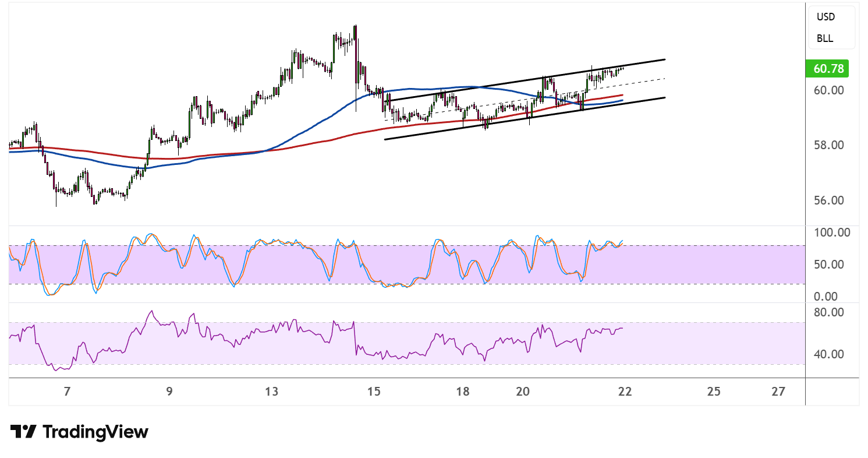Viewport: 868px width, 458px height.
Task: Click the 60.00 price axis value
Action: [x=829, y=90]
